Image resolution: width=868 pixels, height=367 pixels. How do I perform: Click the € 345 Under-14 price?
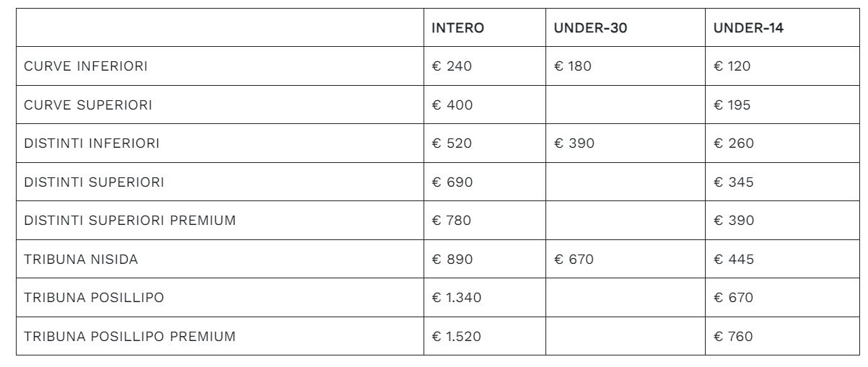734,182
